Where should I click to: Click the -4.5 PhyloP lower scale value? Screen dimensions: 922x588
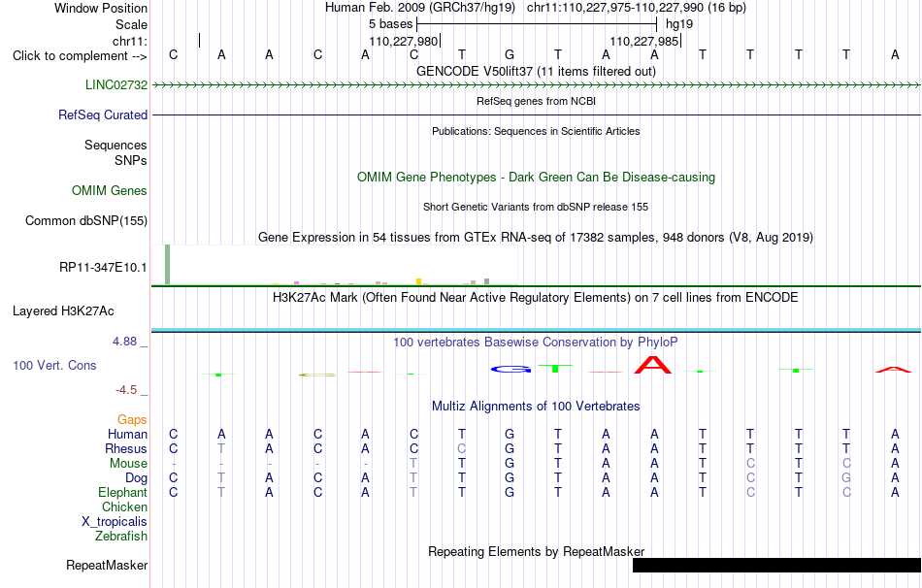point(126,390)
